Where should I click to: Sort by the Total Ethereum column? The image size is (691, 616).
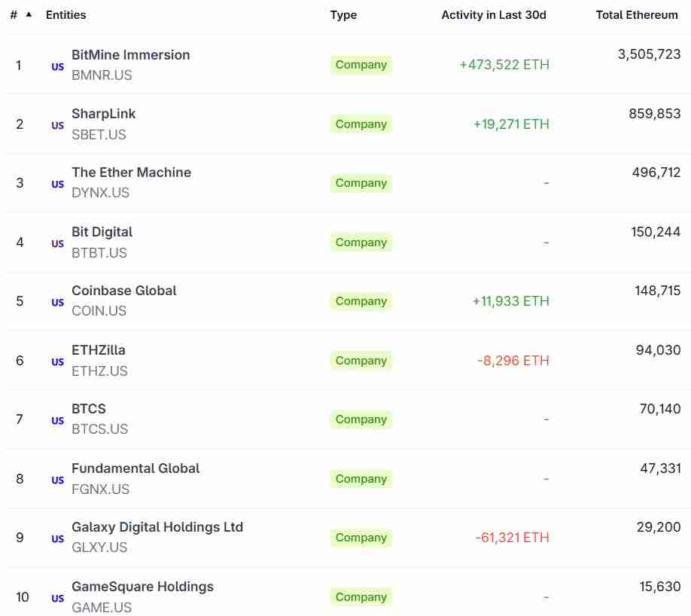[x=637, y=14]
